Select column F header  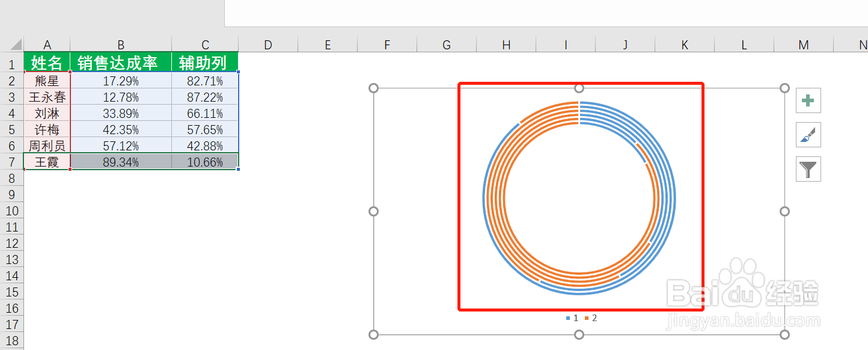(x=387, y=45)
